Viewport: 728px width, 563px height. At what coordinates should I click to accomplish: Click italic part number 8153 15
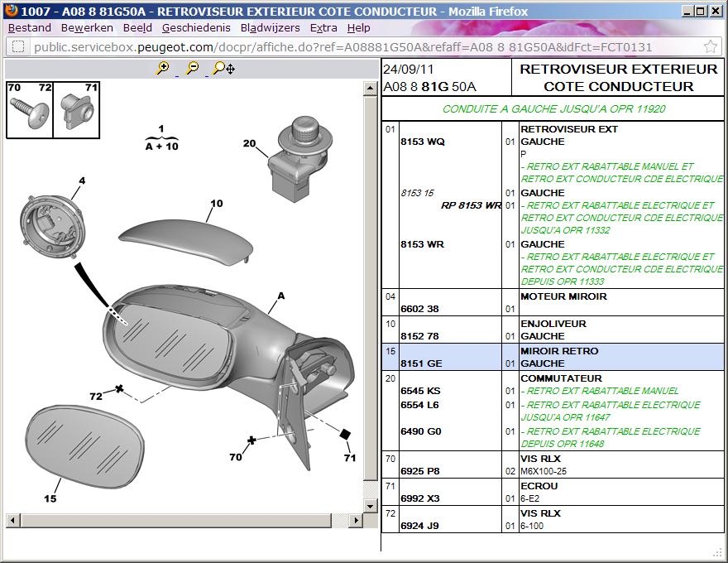tap(417, 193)
